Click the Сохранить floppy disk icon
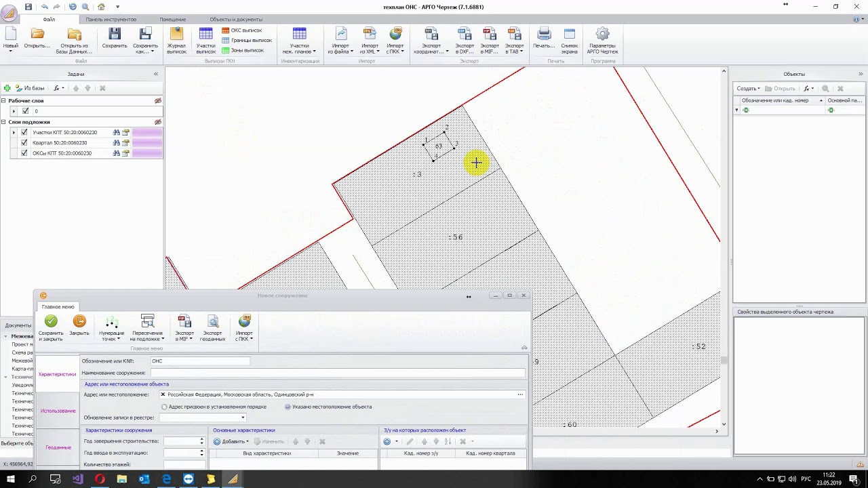 (x=115, y=34)
